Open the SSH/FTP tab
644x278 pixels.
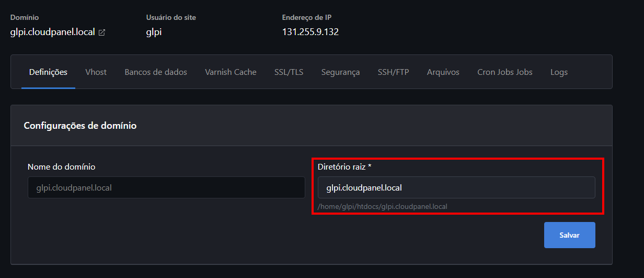(x=393, y=72)
